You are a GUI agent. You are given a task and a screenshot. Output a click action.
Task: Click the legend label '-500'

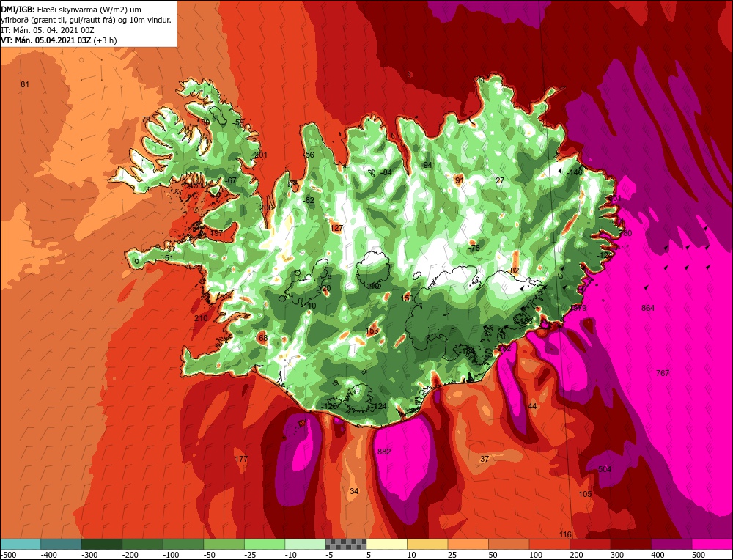(x=8, y=555)
